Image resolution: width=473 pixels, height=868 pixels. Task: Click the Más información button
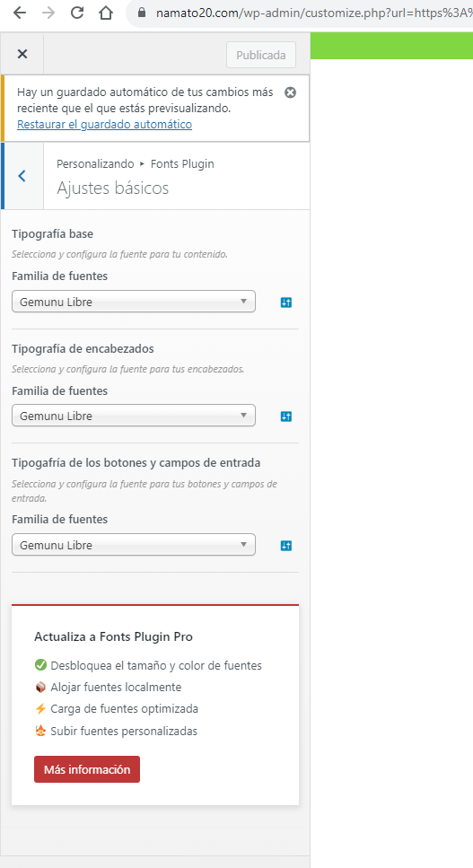pos(87,769)
